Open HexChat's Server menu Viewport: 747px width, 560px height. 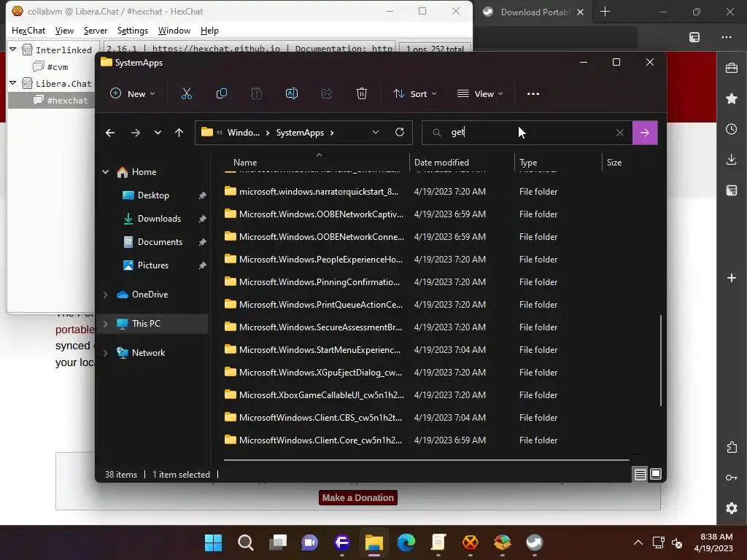coord(96,31)
